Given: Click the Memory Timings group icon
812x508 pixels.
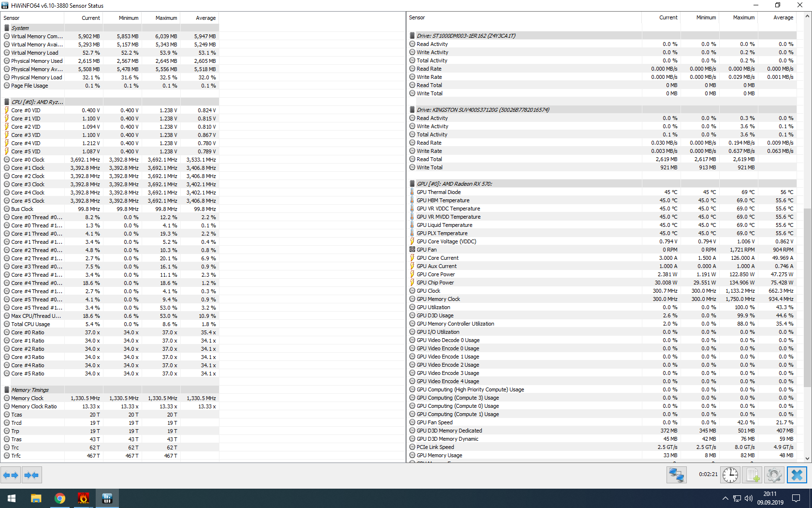Looking at the screenshot, I should (7, 390).
